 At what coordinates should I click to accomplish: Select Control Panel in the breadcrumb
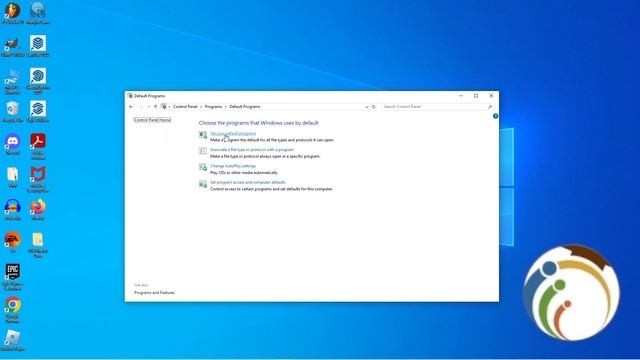click(185, 107)
